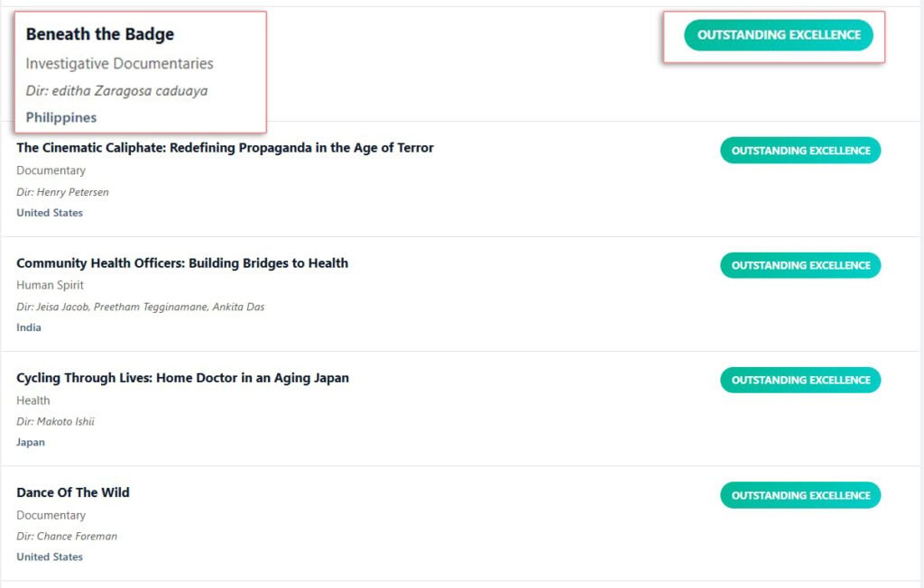Click Outstanding Excellence badge for Cycling Through Lives
Image resolution: width=924 pixels, height=588 pixels.
[800, 380]
